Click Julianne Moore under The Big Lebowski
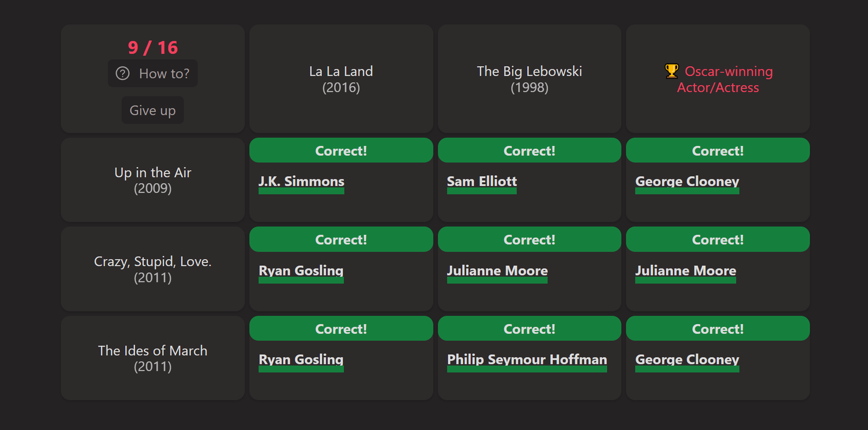Screen dimensions: 868x430 [x=497, y=271]
